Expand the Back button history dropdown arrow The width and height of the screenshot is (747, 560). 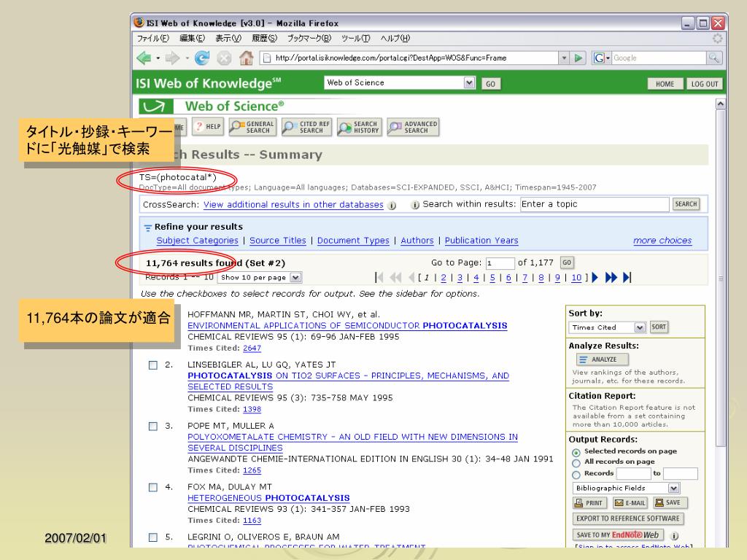click(158, 58)
